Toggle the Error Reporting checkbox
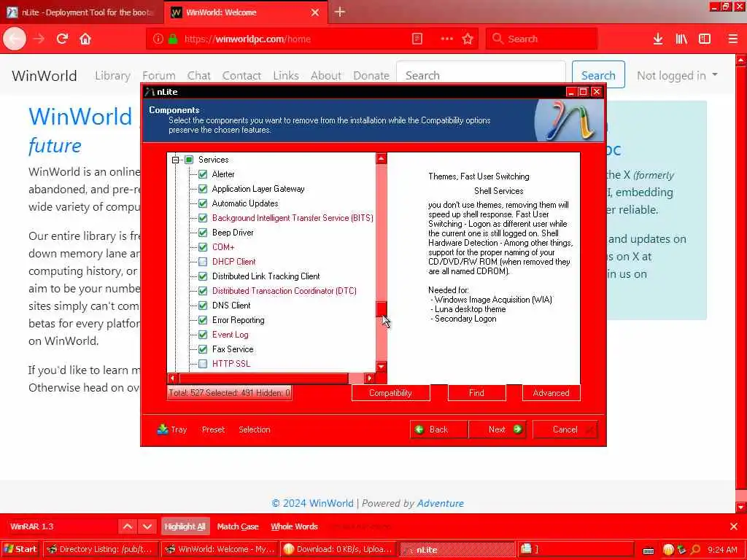The width and height of the screenshot is (747, 560). [x=203, y=320]
